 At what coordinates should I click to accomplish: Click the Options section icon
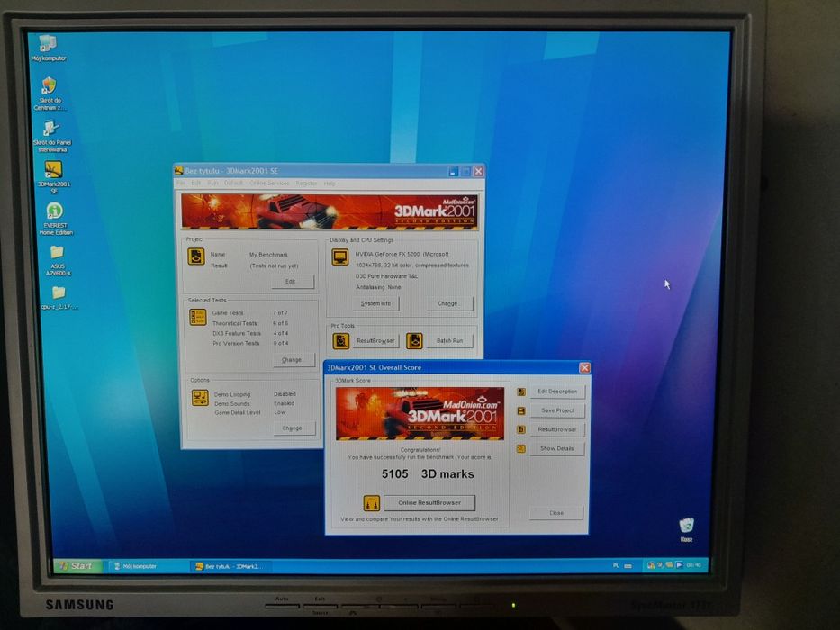(200, 398)
